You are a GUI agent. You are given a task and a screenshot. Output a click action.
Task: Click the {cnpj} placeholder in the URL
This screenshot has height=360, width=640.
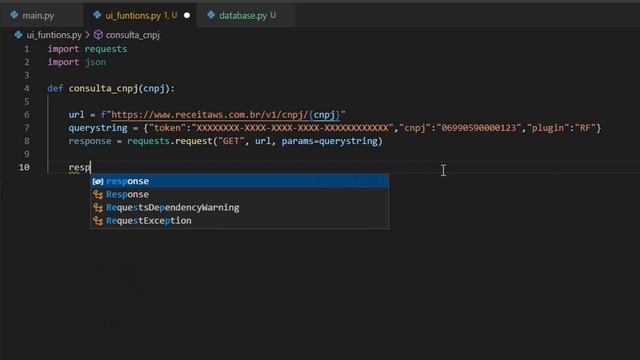(x=324, y=115)
